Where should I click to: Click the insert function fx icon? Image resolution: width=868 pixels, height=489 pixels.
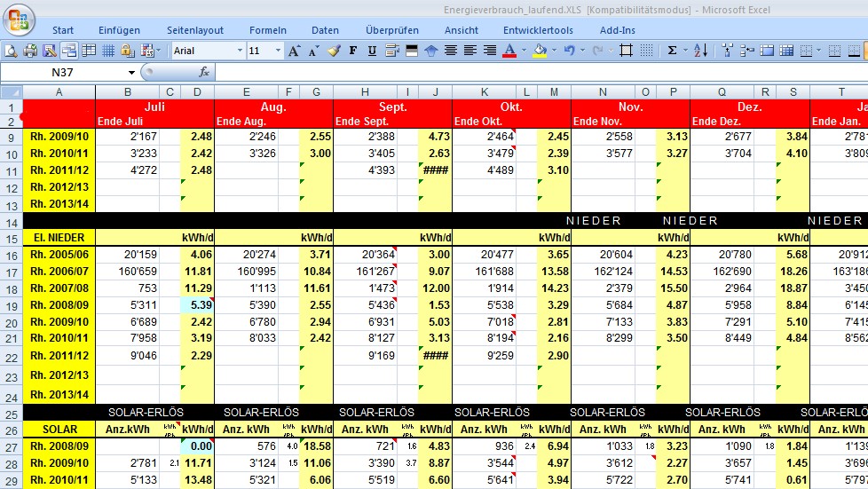pyautogui.click(x=204, y=72)
